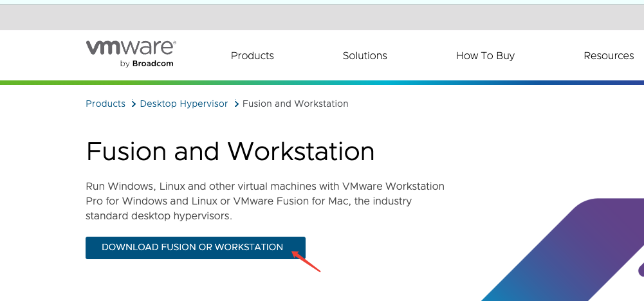Go to the Products breadcrumb link

106,104
